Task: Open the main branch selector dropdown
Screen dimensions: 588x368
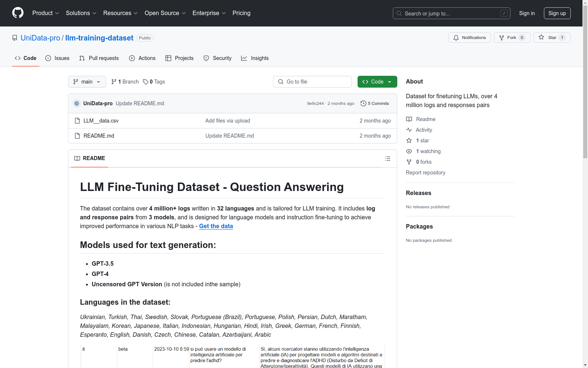Action: (87, 82)
